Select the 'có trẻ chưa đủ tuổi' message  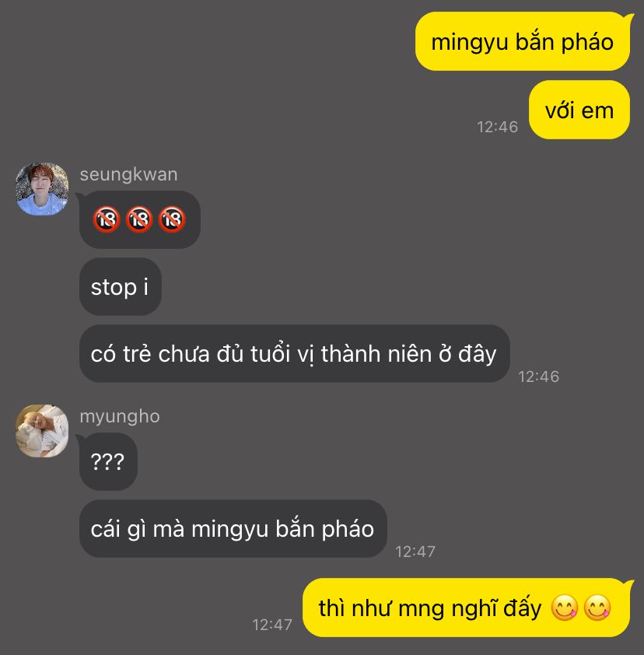tap(295, 353)
